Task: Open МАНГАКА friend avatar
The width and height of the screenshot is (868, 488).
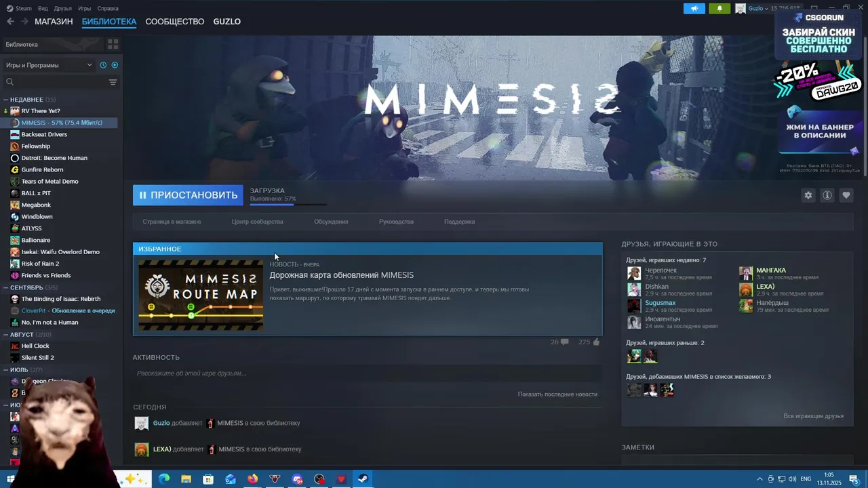Action: 746,273
